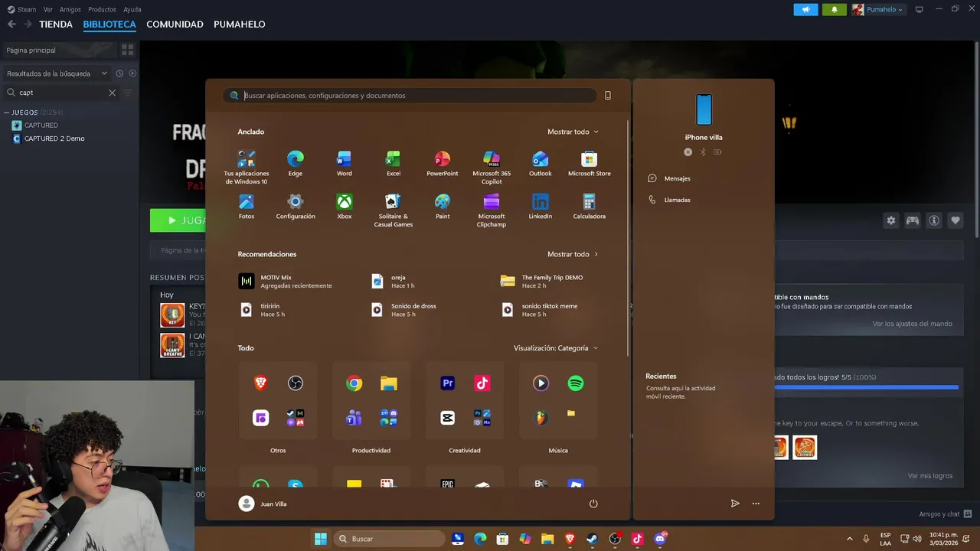The height and width of the screenshot is (551, 980).
Task: Open Excel in the Start menu
Action: point(393,163)
